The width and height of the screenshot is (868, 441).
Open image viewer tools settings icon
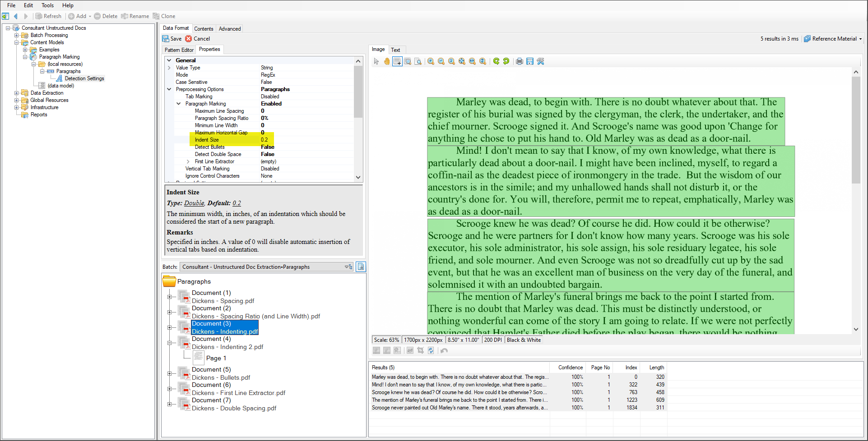pyautogui.click(x=540, y=61)
